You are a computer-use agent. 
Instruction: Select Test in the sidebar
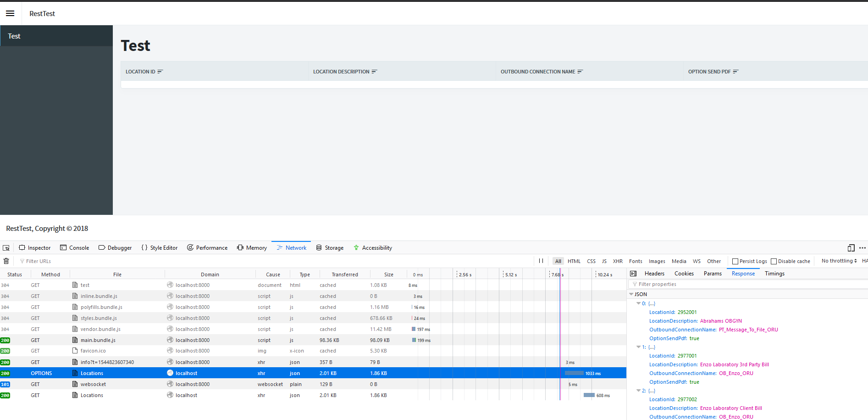pyautogui.click(x=56, y=36)
